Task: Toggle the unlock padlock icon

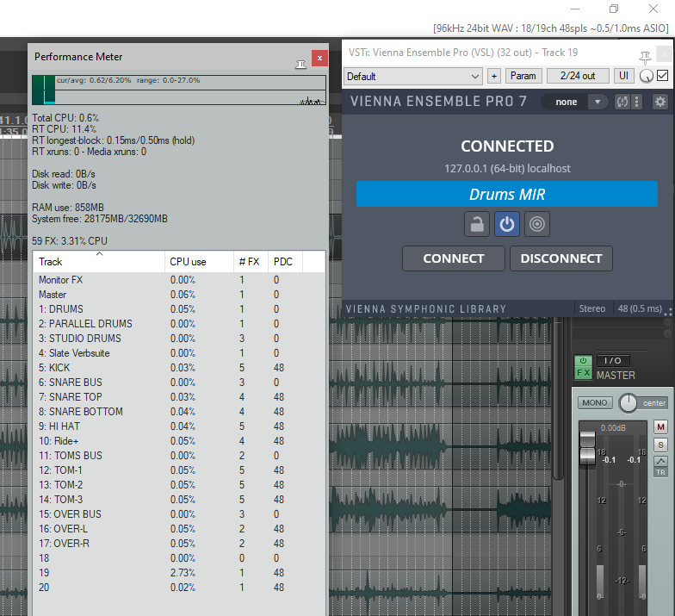Action: [x=477, y=224]
